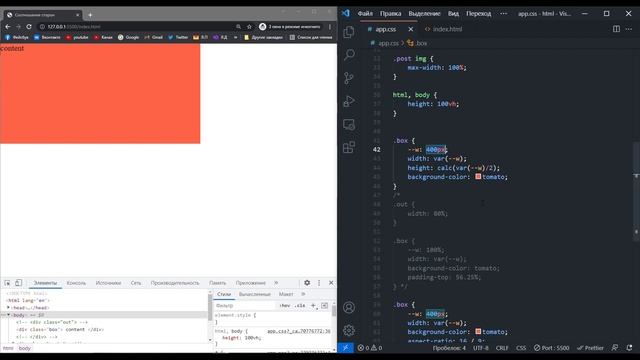The image size is (640, 360).
Task: Go back in the browser
Action: pyautogui.click(x=8, y=27)
